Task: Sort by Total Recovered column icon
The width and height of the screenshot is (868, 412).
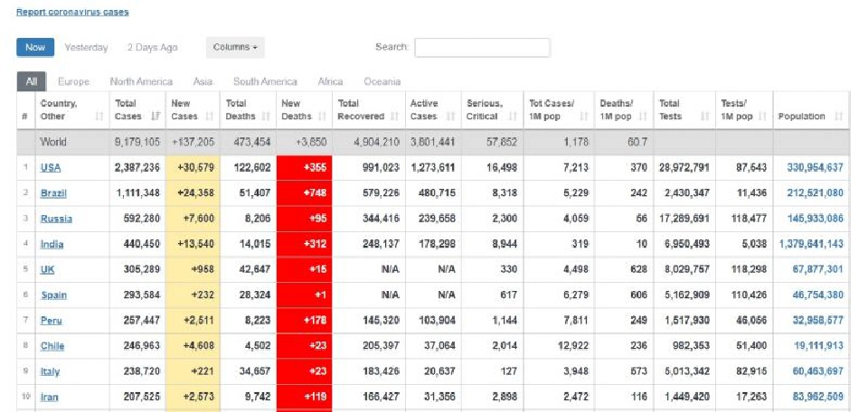Action: [393, 117]
